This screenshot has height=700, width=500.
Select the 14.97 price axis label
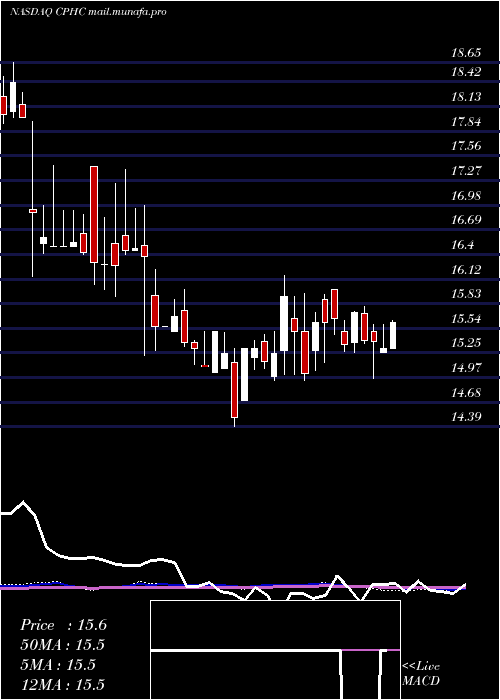[466, 368]
